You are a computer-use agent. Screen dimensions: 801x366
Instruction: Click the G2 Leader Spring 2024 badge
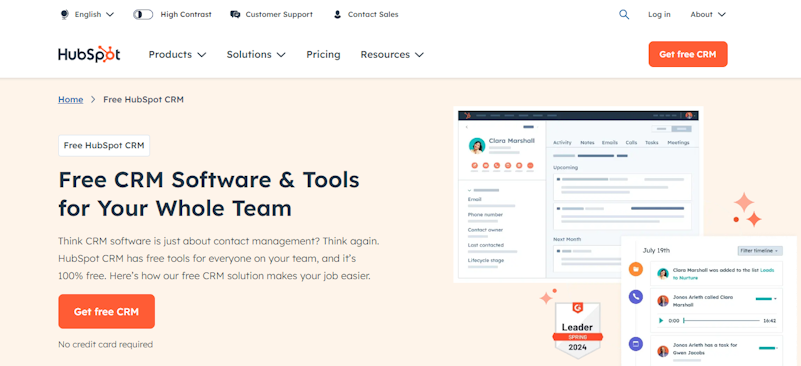[x=578, y=330]
